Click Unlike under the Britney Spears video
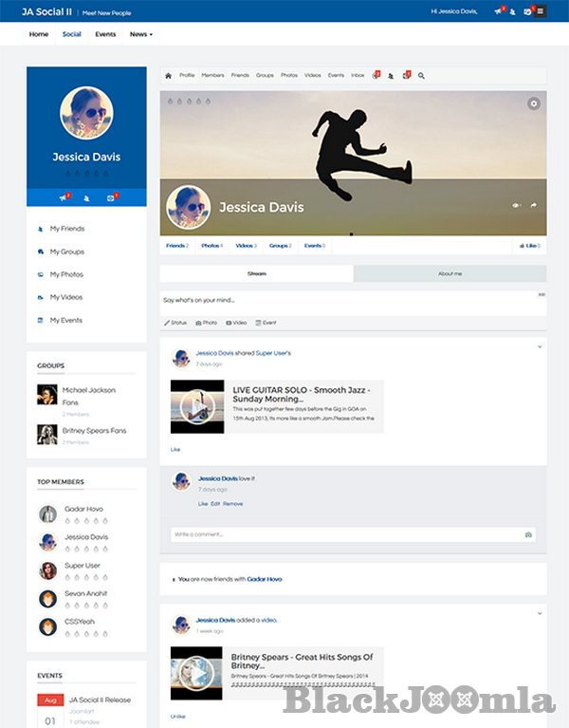Image resolution: width=569 pixels, height=728 pixels. coord(178,716)
